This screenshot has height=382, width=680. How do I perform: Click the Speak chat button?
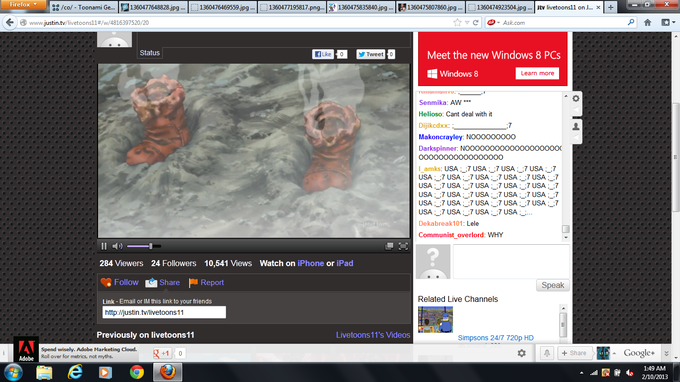tap(552, 285)
